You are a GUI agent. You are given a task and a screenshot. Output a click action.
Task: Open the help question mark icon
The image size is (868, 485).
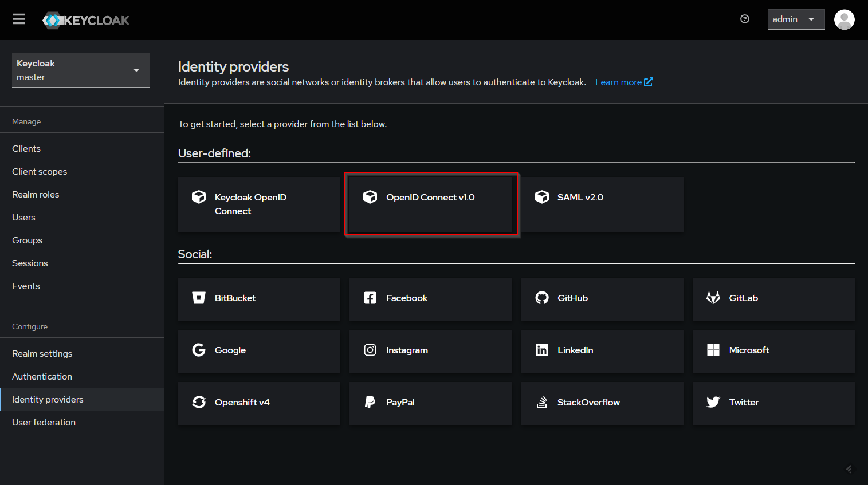click(745, 19)
